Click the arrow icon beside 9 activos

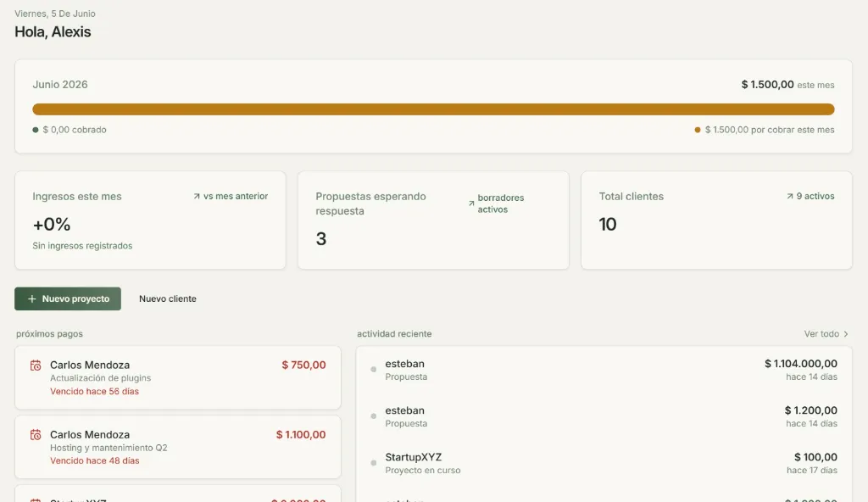(789, 196)
